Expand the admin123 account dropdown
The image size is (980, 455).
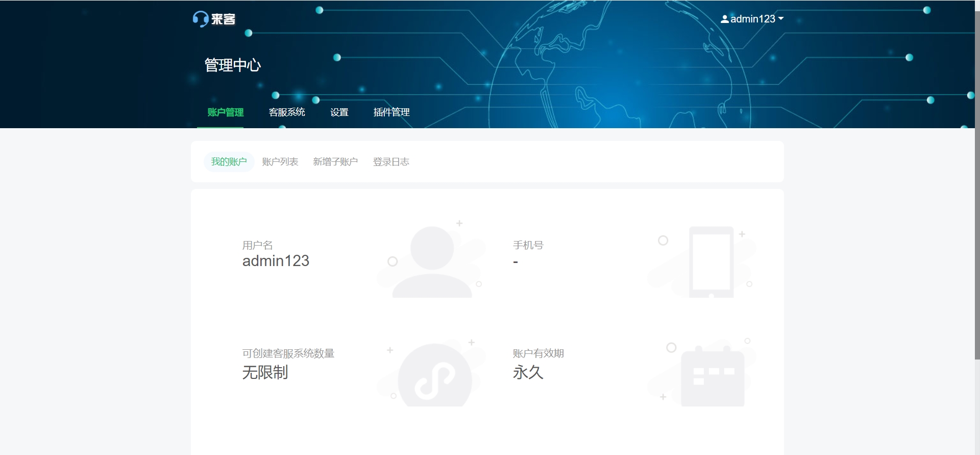click(x=752, y=19)
